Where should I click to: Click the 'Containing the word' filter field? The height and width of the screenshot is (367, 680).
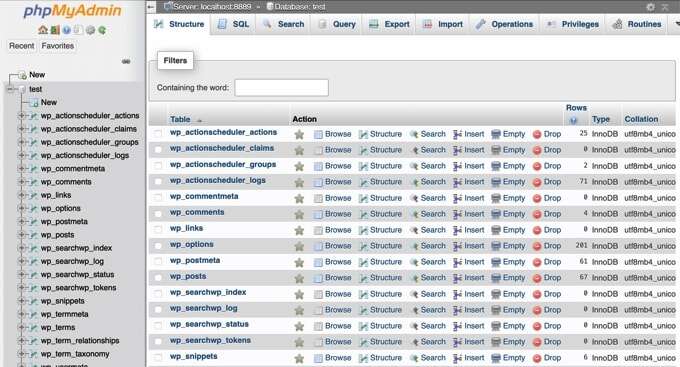point(281,88)
